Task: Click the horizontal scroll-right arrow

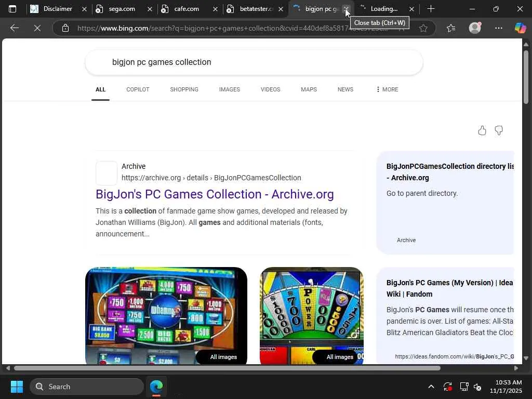Action: click(x=516, y=368)
